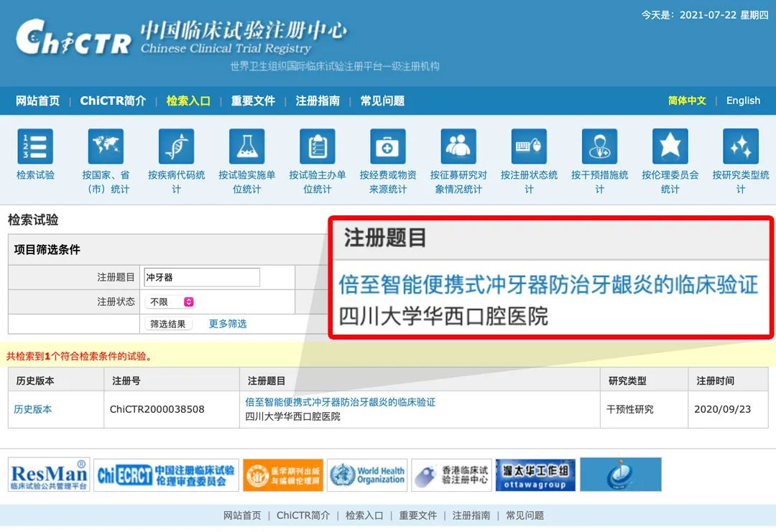Click the 更多筛选 link
Image resolution: width=776 pixels, height=532 pixels.
pyautogui.click(x=228, y=324)
